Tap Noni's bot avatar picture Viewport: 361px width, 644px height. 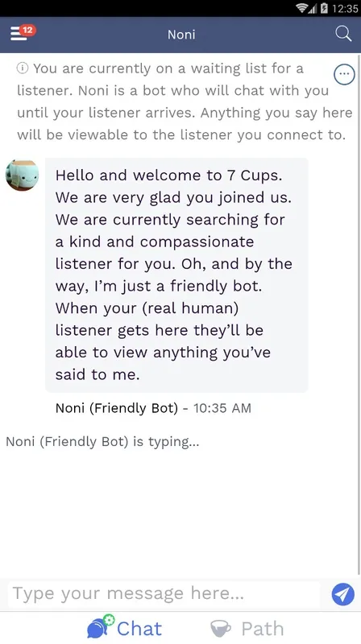pos(23,175)
